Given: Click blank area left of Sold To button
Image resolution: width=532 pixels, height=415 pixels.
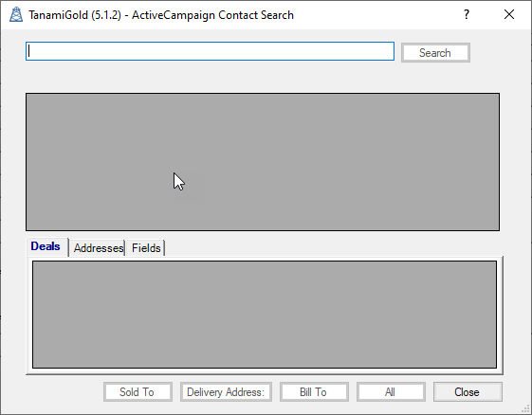Looking at the screenshot, I should [x=64, y=392].
